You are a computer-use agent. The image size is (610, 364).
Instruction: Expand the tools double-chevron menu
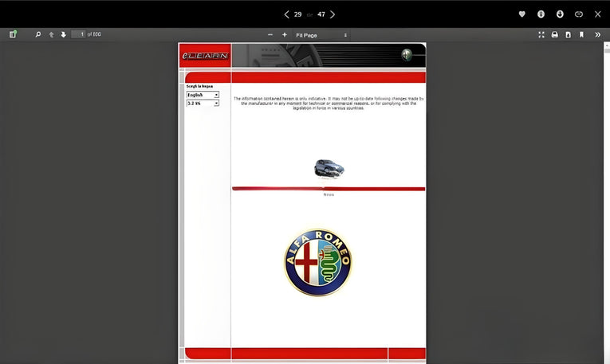(598, 34)
